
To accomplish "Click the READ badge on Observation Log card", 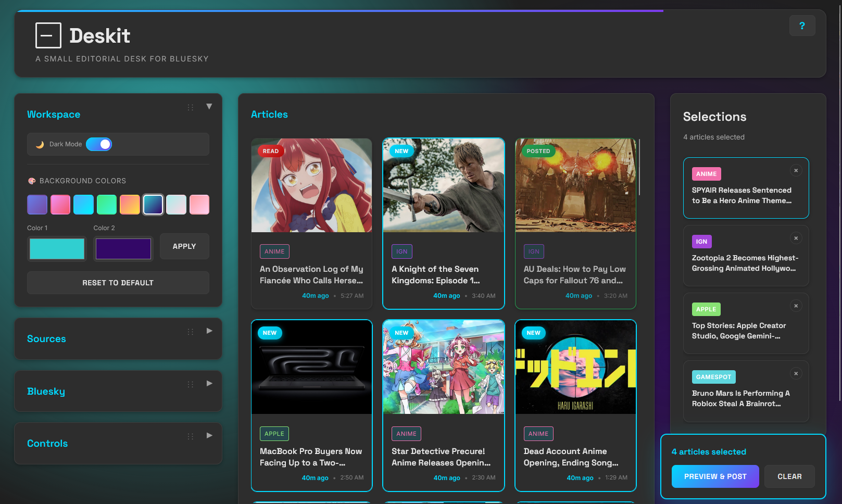I will tap(271, 151).
